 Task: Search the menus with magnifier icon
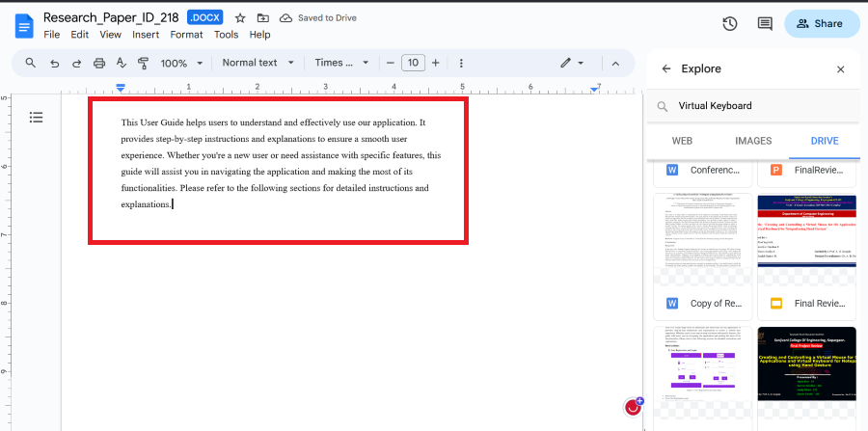[31, 63]
